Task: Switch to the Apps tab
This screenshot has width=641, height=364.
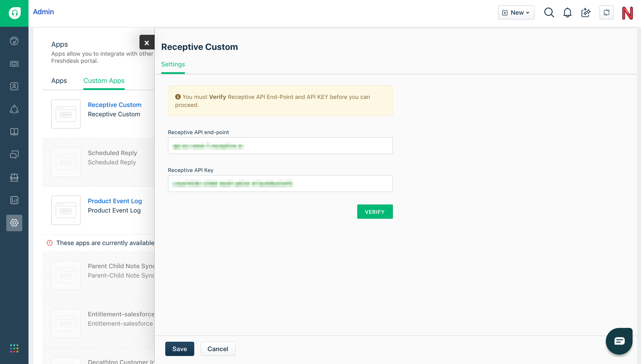Action: click(x=60, y=81)
